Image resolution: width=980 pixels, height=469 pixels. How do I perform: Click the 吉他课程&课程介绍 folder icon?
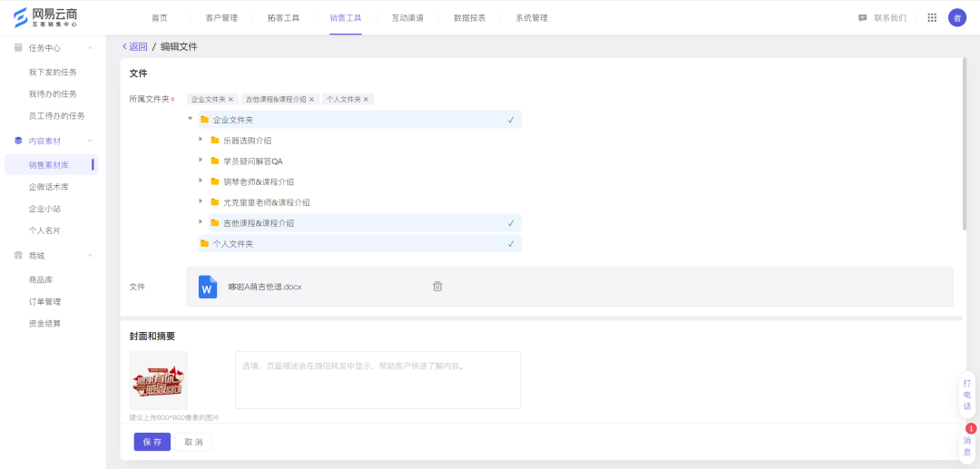tap(215, 222)
